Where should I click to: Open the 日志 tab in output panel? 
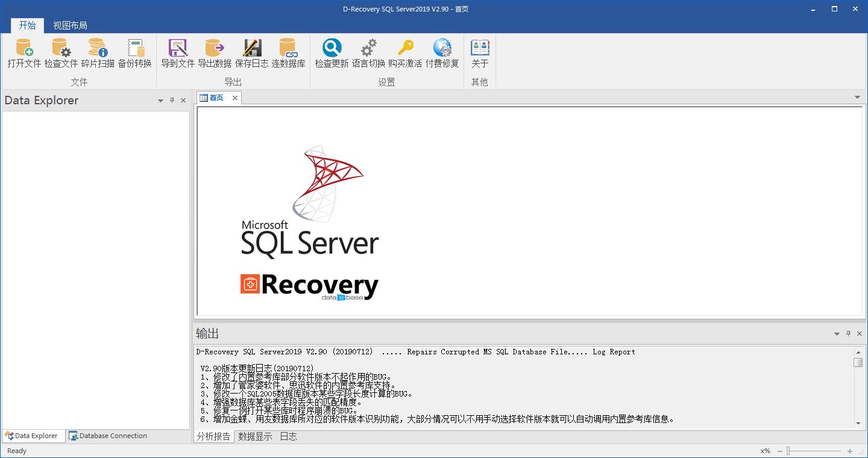288,436
